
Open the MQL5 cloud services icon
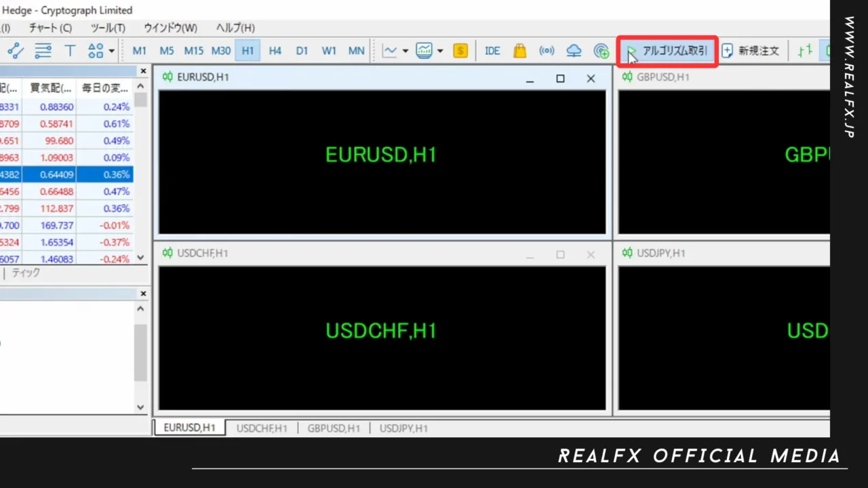tap(574, 50)
